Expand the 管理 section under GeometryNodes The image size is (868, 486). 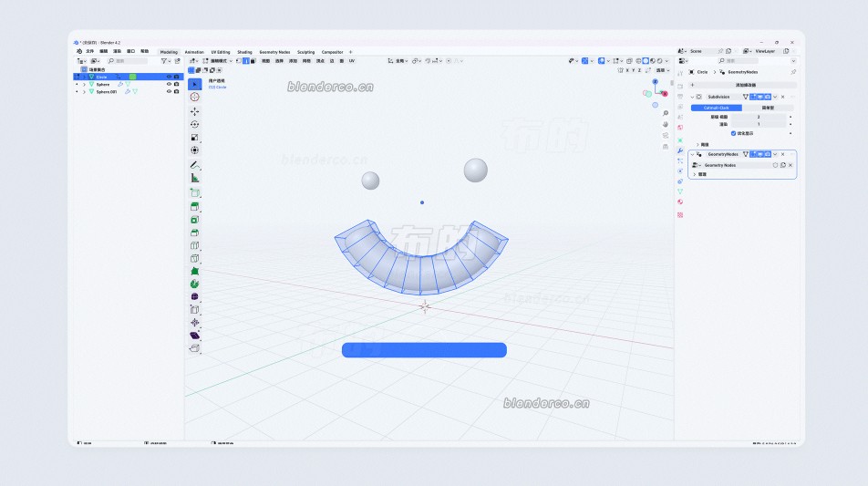[699, 174]
